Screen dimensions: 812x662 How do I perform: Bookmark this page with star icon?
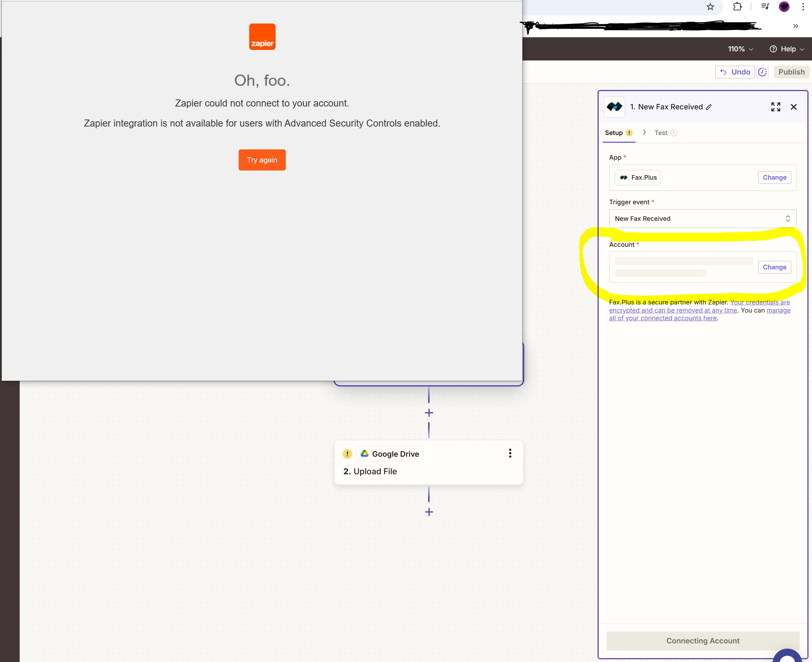tap(710, 6)
